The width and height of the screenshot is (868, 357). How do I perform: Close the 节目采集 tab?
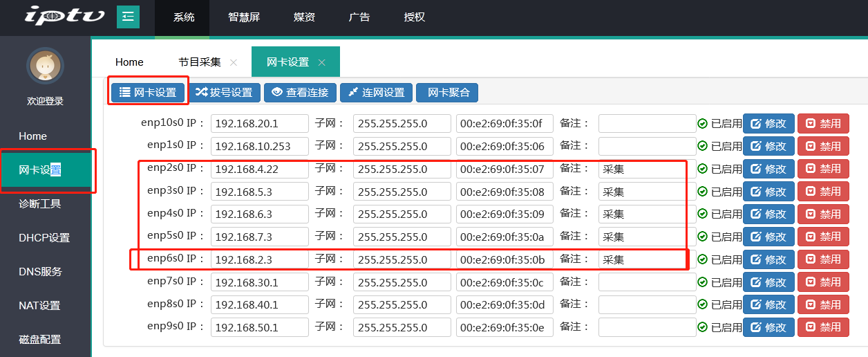234,62
